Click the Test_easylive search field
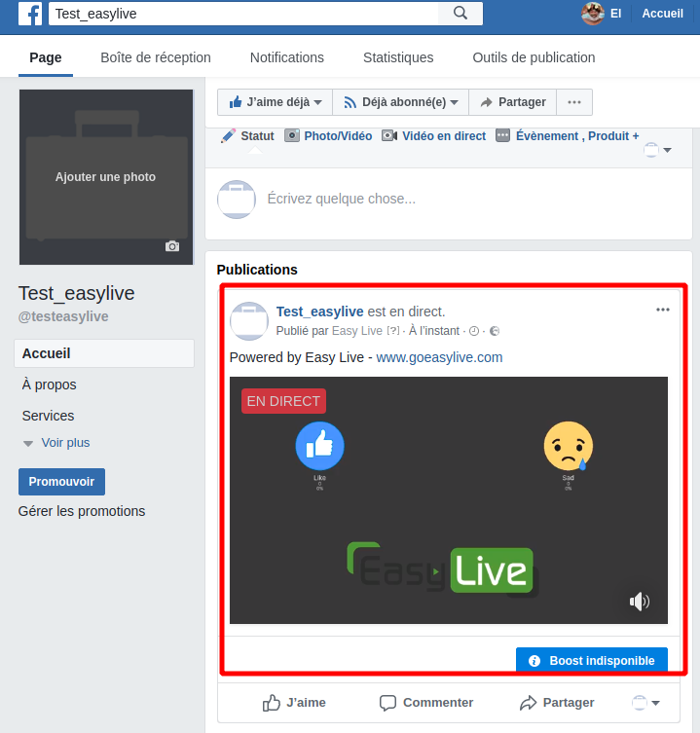 coord(243,14)
